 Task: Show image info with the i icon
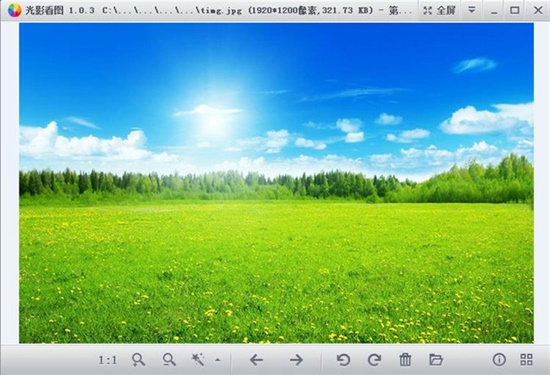pos(499,360)
